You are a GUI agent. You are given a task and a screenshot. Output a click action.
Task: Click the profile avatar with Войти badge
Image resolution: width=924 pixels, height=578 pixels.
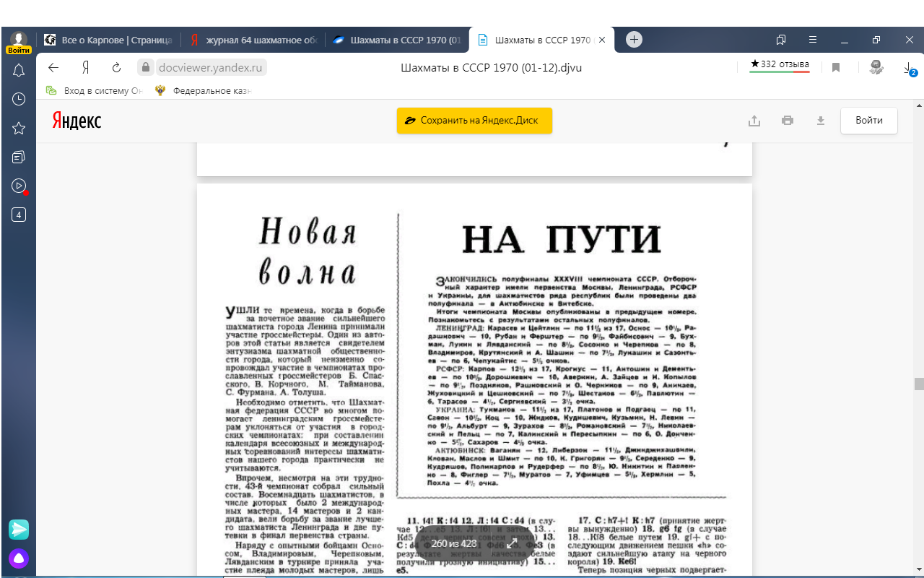19,42
